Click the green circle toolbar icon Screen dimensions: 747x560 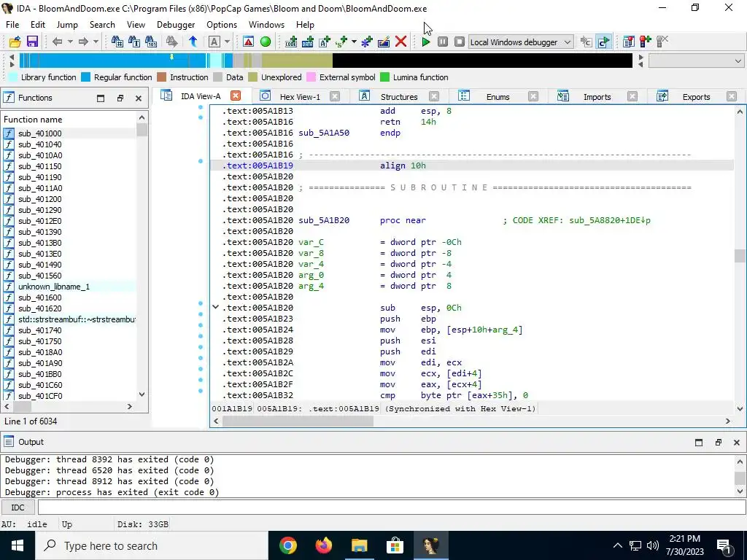(x=266, y=42)
